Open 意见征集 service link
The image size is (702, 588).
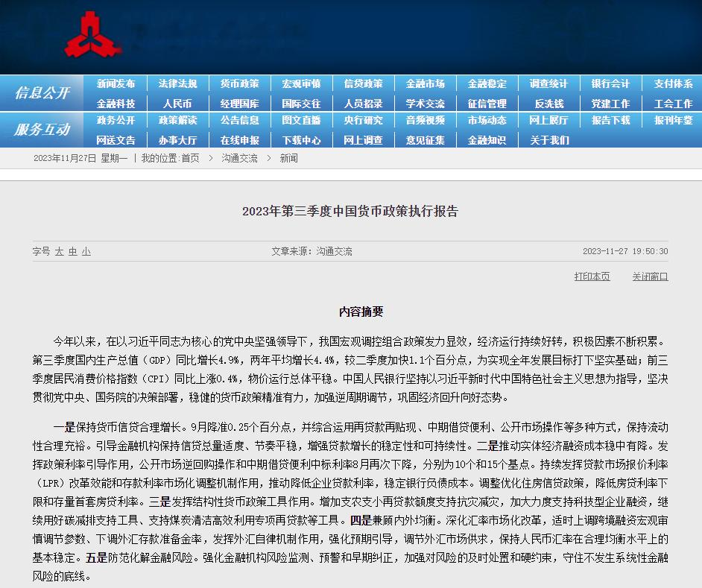click(x=425, y=140)
